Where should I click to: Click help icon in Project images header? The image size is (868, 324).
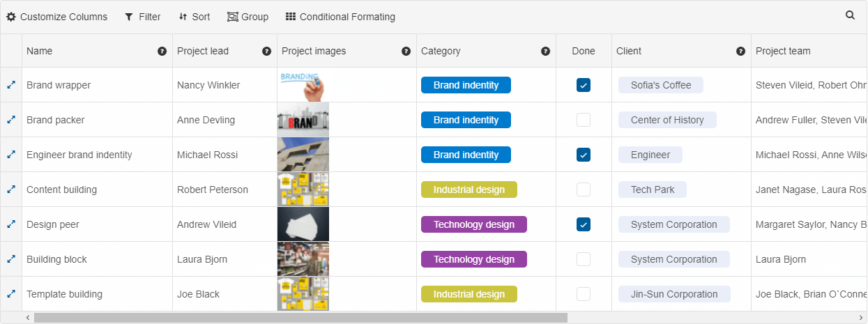pyautogui.click(x=406, y=51)
